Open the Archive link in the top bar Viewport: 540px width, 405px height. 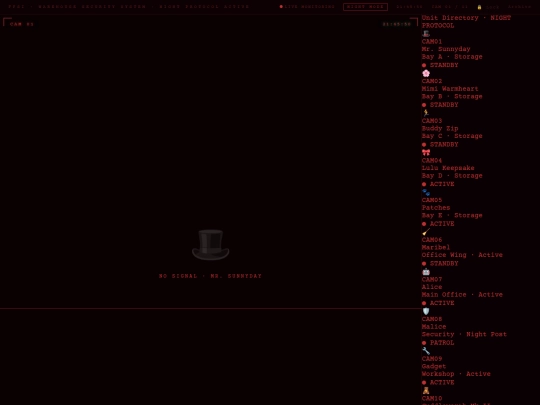pyautogui.click(x=520, y=7)
